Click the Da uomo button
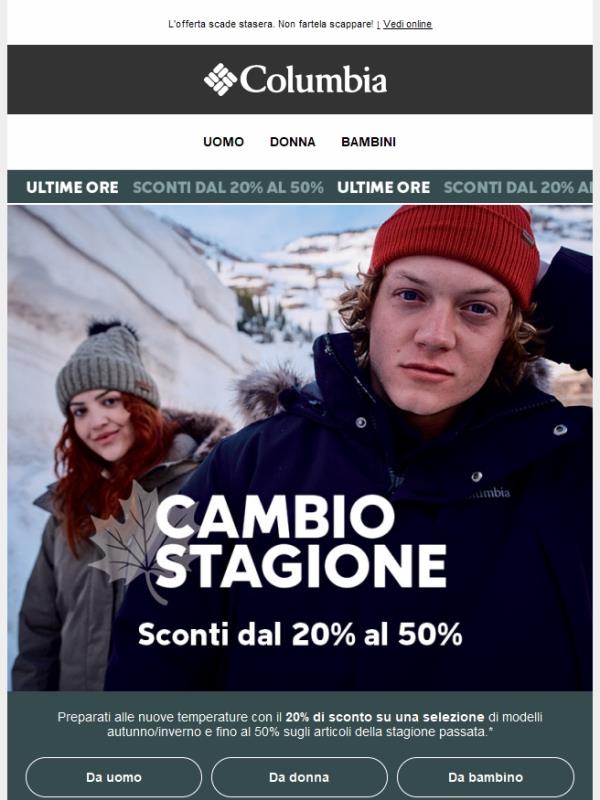Image resolution: width=600 pixels, height=800 pixels. (114, 777)
